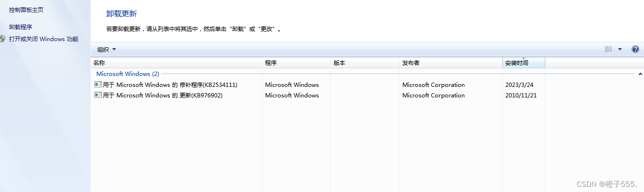This screenshot has width=644, height=192.
Task: Select the KB976902 update entry
Action: pyautogui.click(x=159, y=96)
